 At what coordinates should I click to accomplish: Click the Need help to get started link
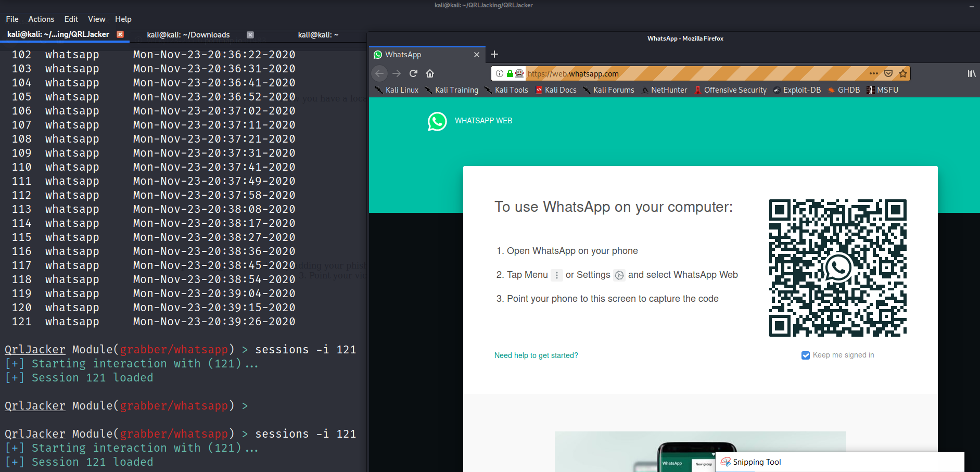[536, 355]
